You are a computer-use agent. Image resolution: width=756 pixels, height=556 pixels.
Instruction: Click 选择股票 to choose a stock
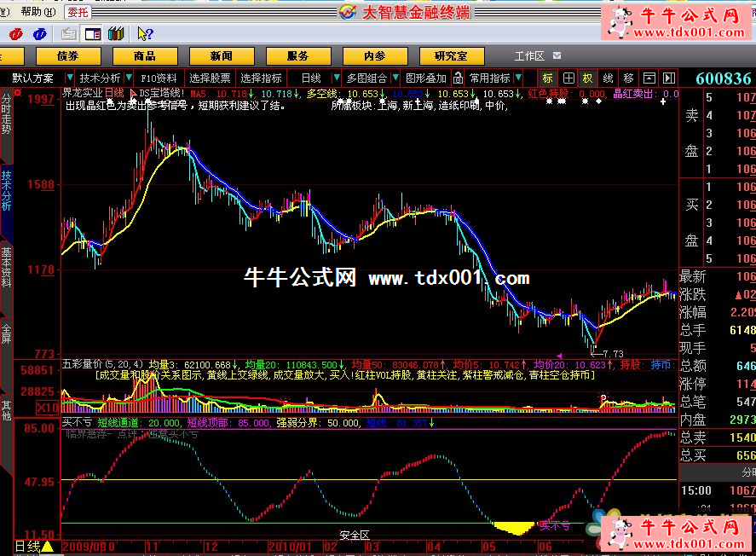[x=210, y=78]
